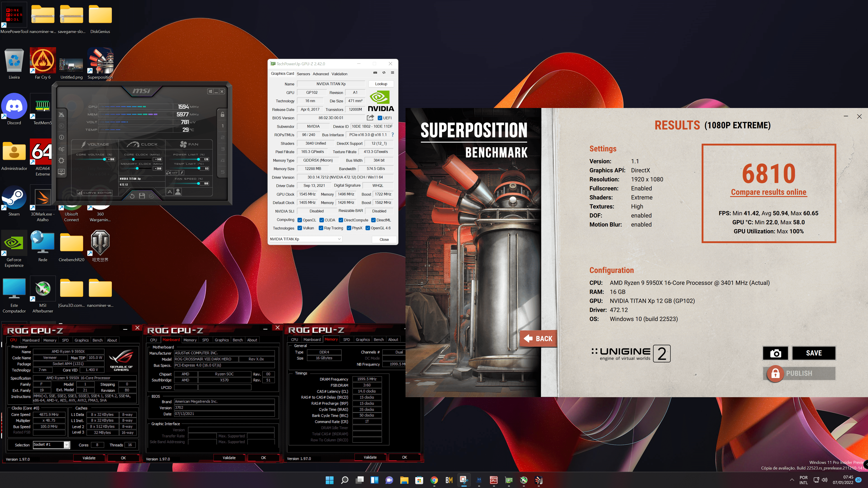Toggle the PhysX checkbox
The width and height of the screenshot is (868, 488).
click(349, 228)
